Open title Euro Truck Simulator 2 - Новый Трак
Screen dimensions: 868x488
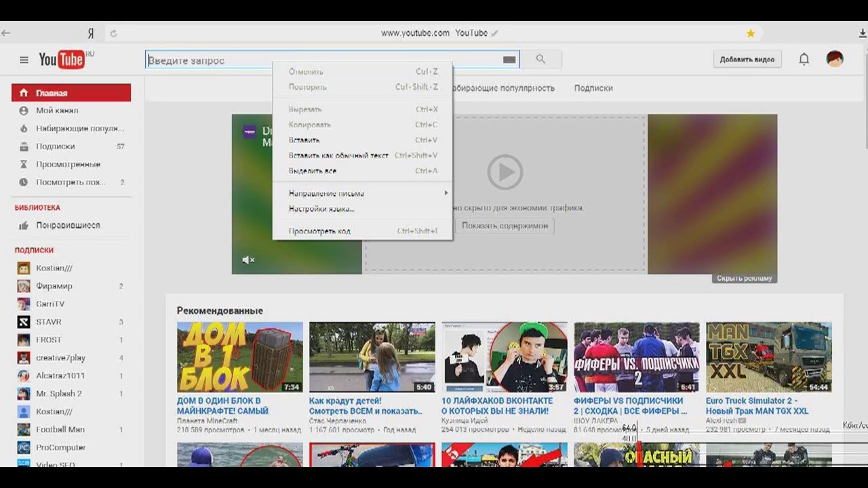pyautogui.click(x=757, y=406)
